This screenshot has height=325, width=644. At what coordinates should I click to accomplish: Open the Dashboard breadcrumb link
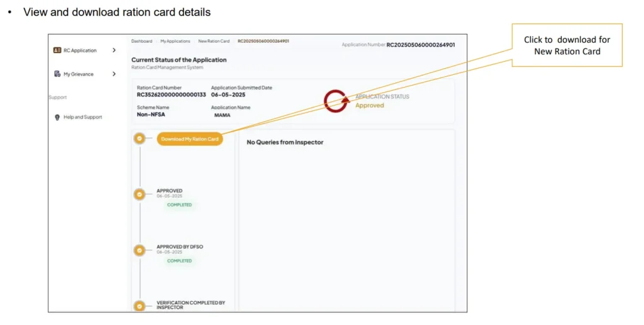click(x=142, y=41)
